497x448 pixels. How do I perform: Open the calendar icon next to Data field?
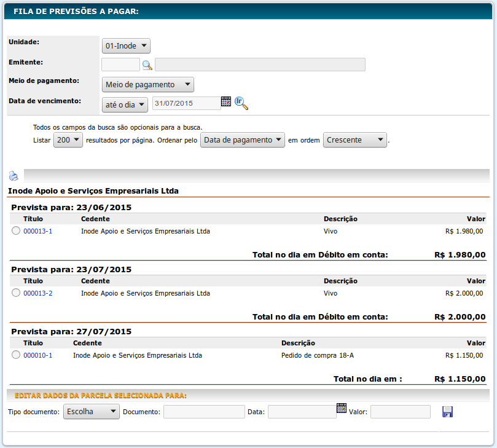(342, 408)
